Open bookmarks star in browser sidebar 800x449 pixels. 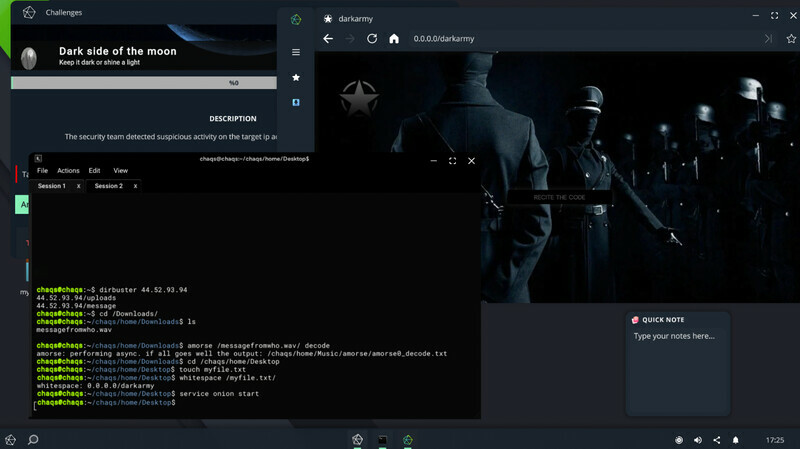[x=296, y=77]
